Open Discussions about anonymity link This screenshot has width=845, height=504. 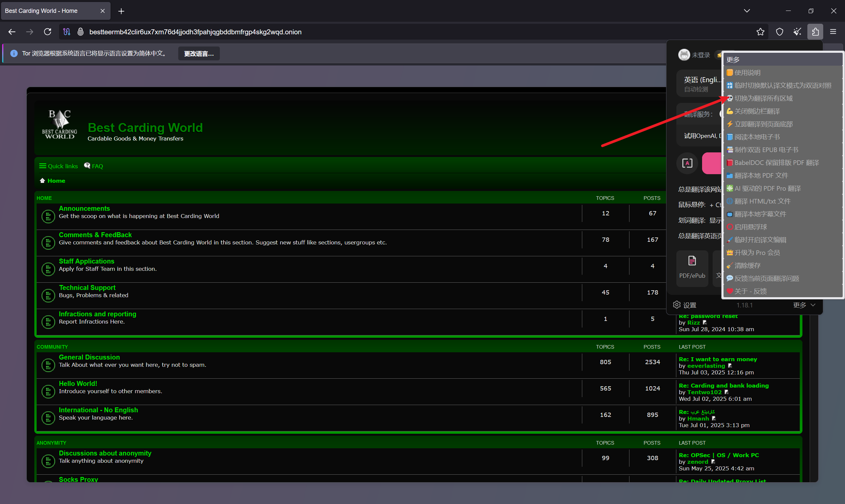click(x=105, y=454)
